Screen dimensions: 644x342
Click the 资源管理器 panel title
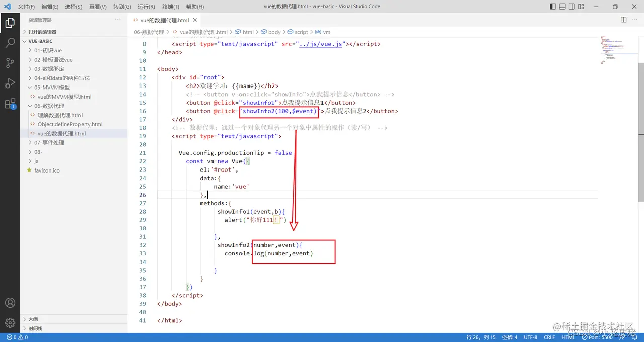pos(40,20)
